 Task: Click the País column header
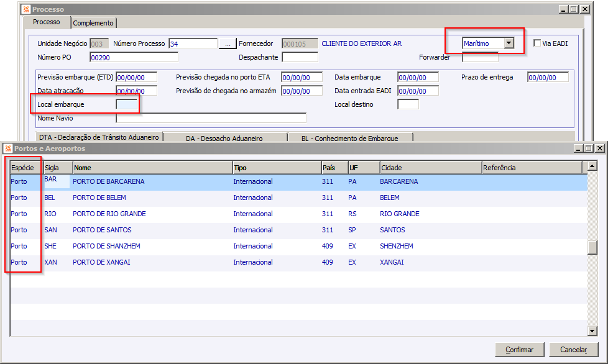[335, 168]
